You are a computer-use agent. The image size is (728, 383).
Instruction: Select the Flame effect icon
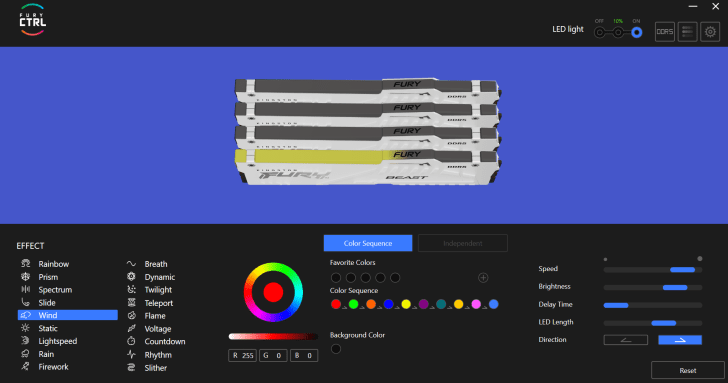click(x=131, y=316)
